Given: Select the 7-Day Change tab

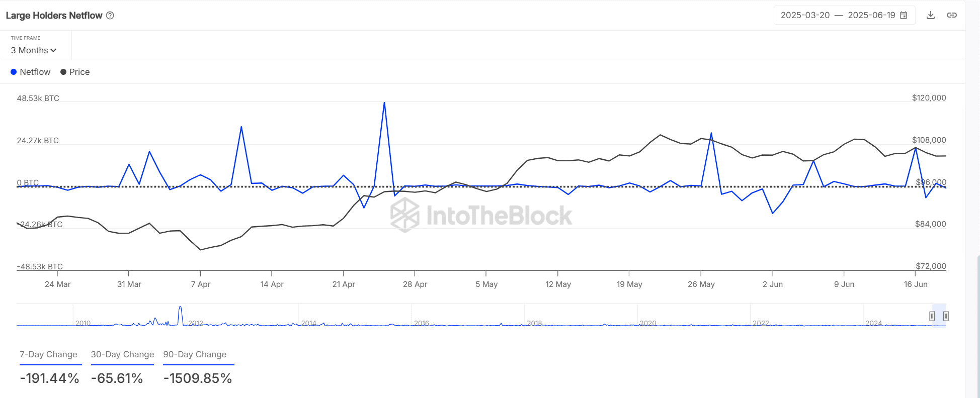Looking at the screenshot, I should [49, 355].
